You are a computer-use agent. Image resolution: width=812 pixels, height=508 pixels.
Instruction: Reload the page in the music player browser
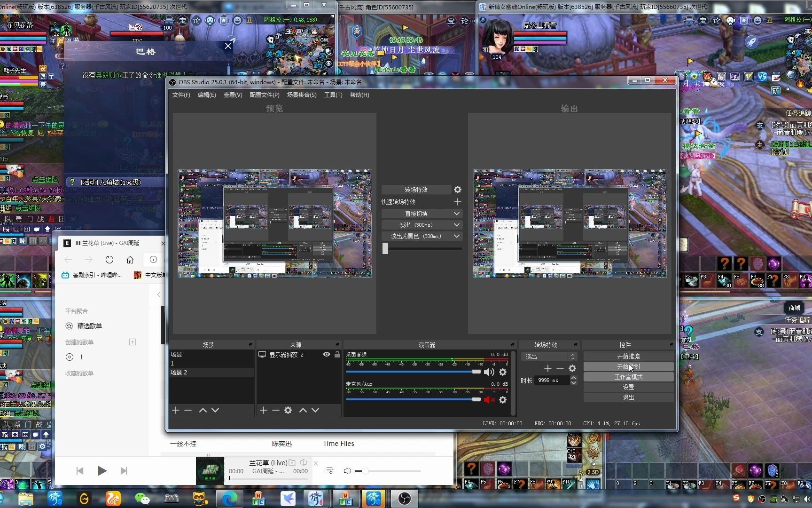coord(109,260)
